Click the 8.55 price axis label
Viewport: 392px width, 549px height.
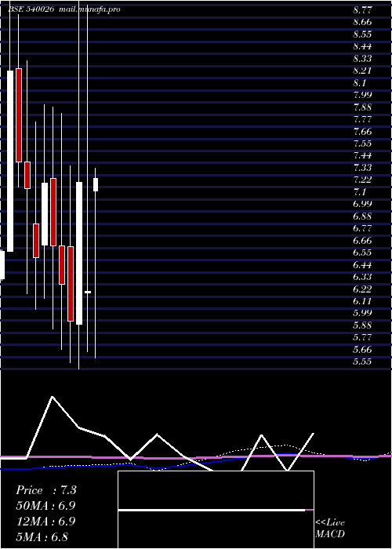coord(362,35)
